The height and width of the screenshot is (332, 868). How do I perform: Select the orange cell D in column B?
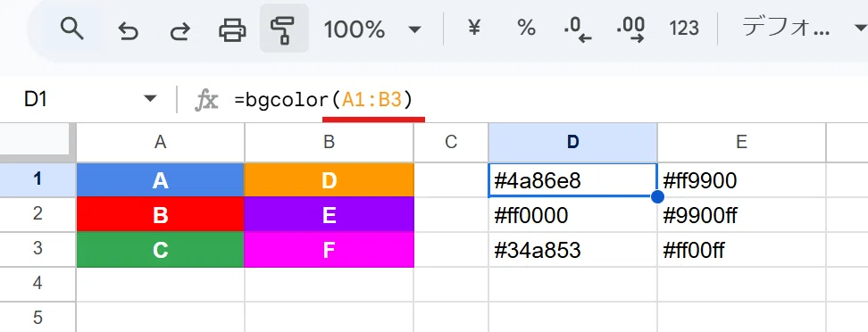tap(329, 180)
